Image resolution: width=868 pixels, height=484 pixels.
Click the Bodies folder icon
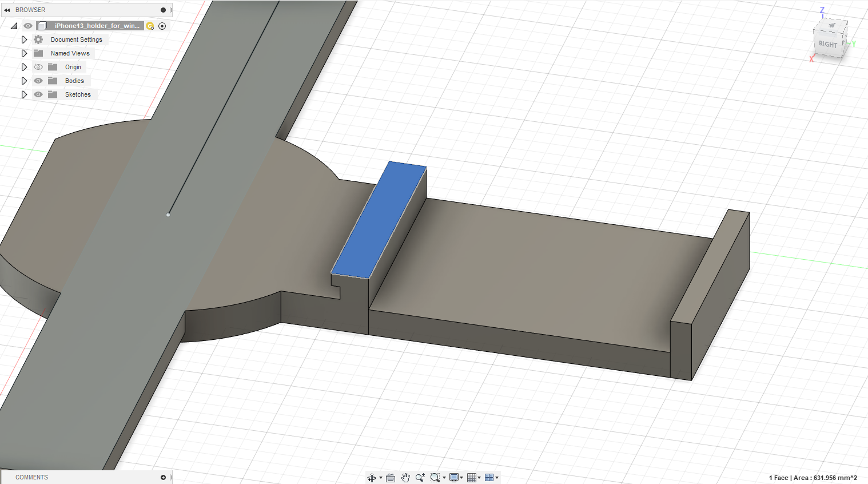53,81
